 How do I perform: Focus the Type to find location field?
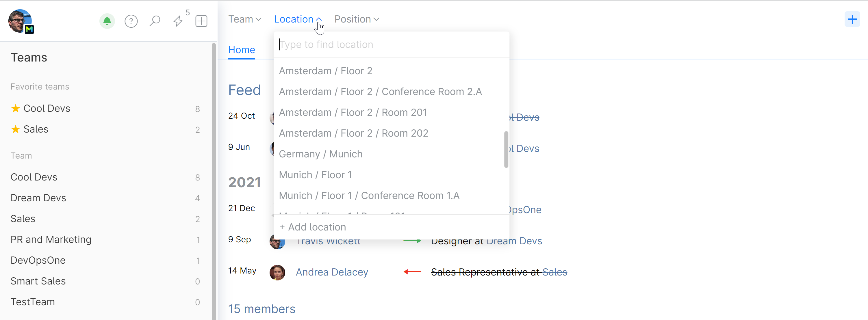pos(391,44)
